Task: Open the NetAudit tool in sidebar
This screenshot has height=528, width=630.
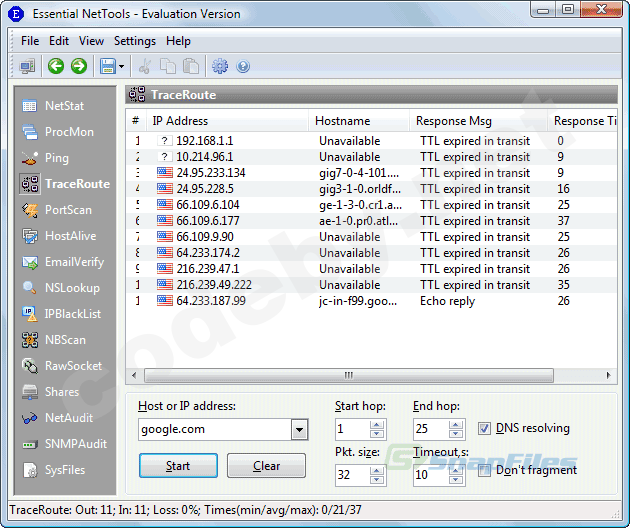Action: click(x=57, y=418)
